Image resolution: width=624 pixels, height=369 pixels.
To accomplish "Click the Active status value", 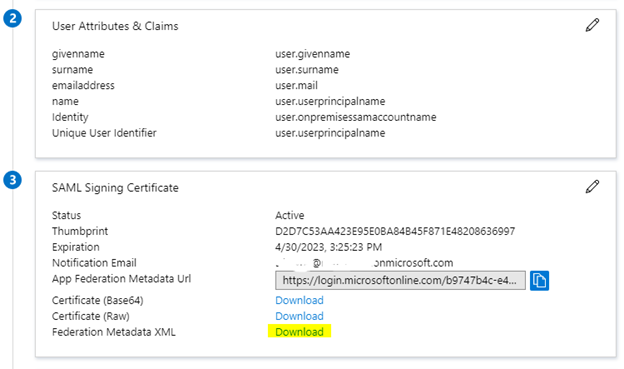I will coord(289,215).
